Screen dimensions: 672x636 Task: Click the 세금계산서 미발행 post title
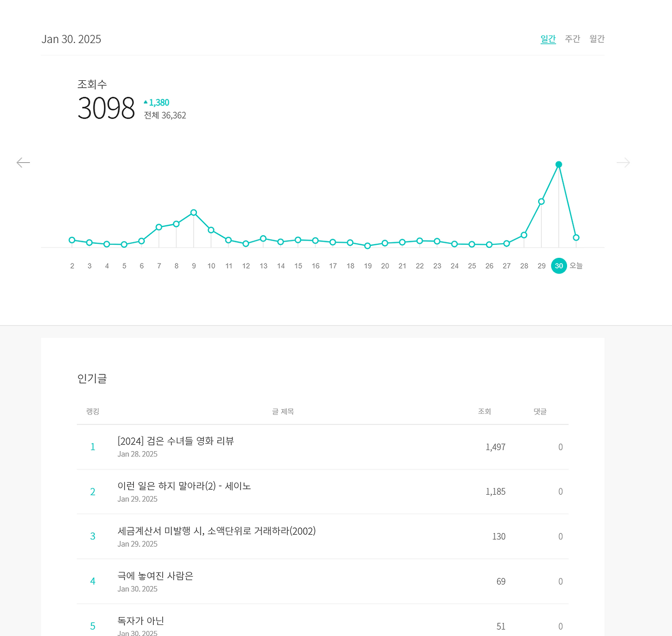click(x=216, y=531)
